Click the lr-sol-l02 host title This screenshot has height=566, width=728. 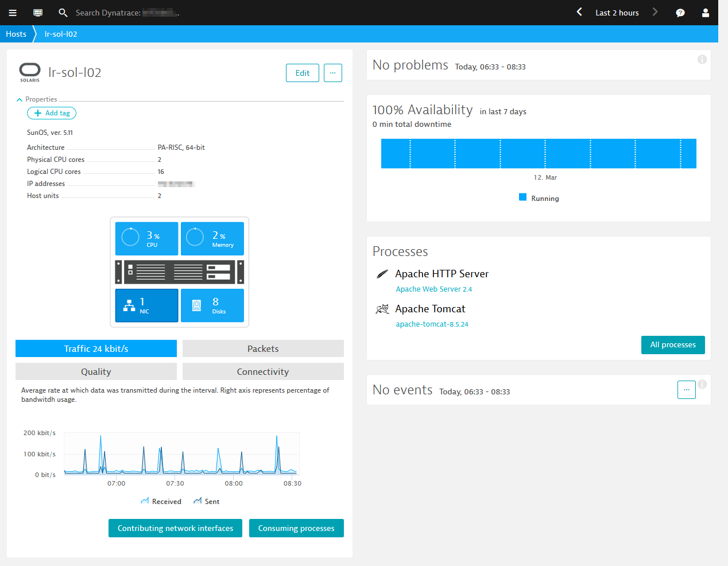point(75,72)
